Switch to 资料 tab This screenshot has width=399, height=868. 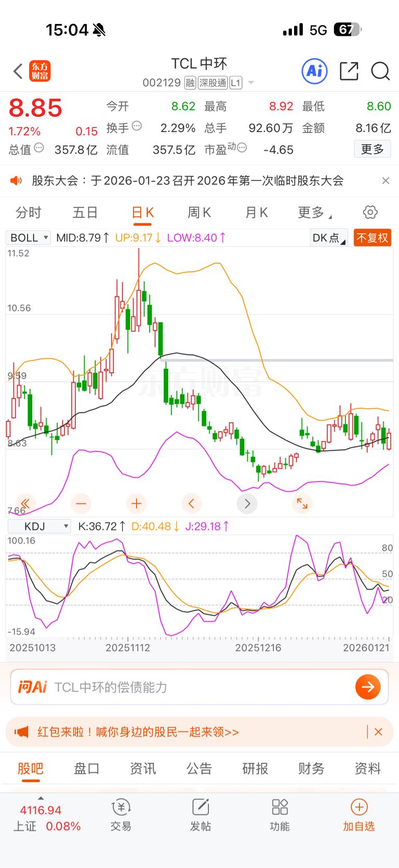click(368, 768)
